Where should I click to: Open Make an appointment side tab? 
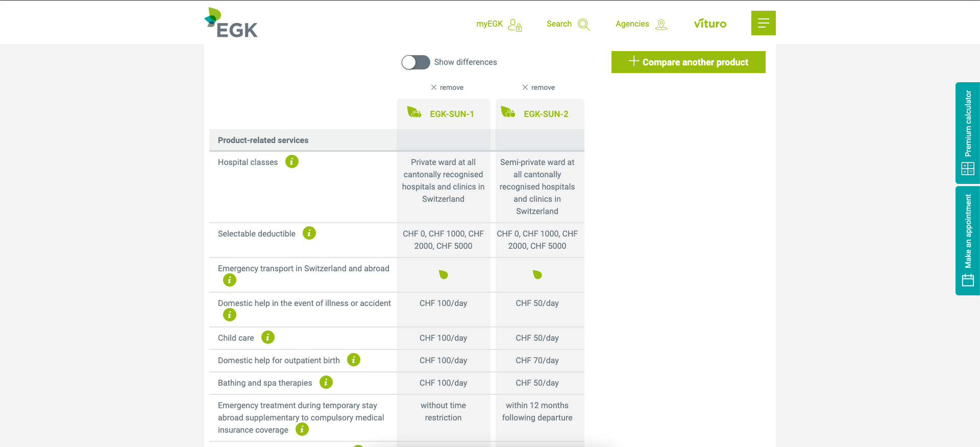point(968,241)
